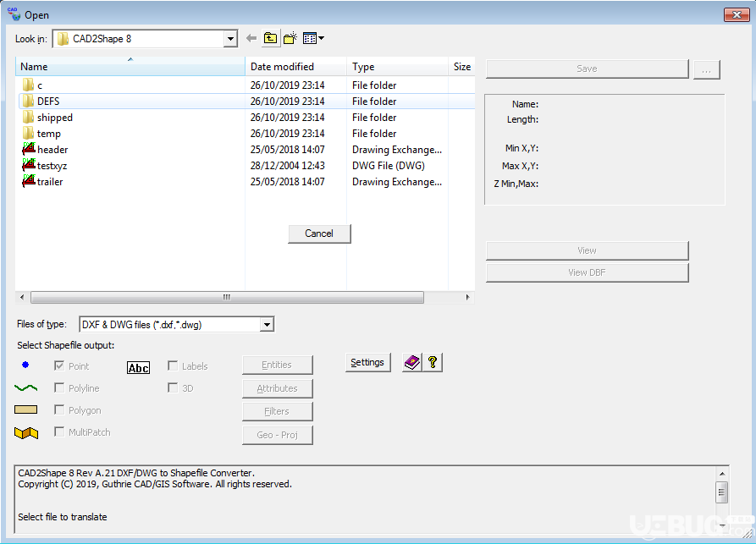This screenshot has height=544, width=756.
Task: Click the trailer DXF file icon
Action: point(29,181)
